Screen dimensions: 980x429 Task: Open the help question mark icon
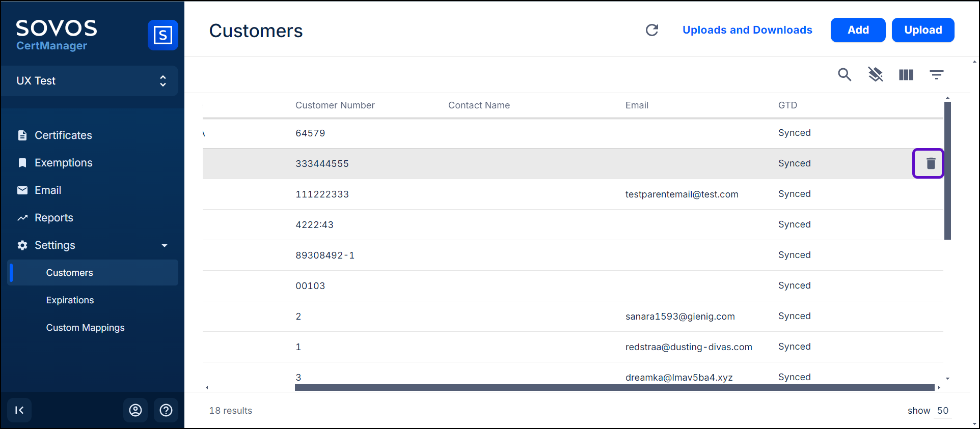pos(166,410)
